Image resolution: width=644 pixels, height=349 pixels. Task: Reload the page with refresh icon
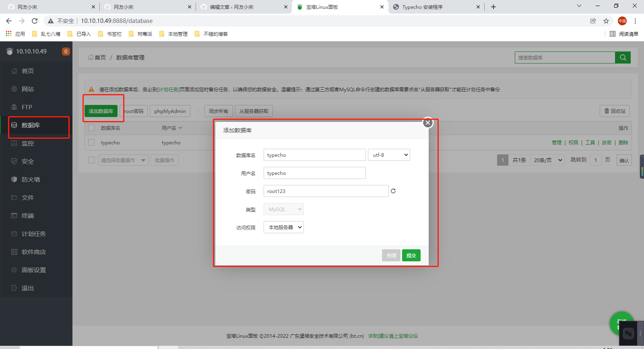[35, 21]
